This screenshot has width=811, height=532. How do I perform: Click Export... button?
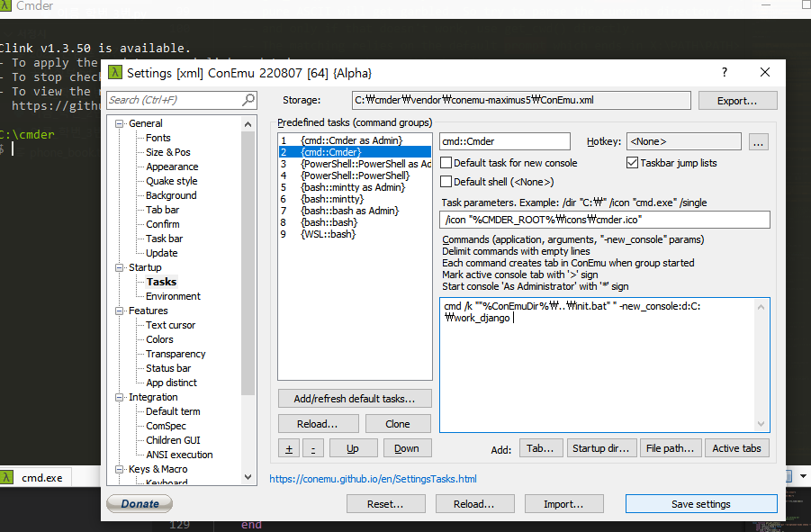(737, 101)
